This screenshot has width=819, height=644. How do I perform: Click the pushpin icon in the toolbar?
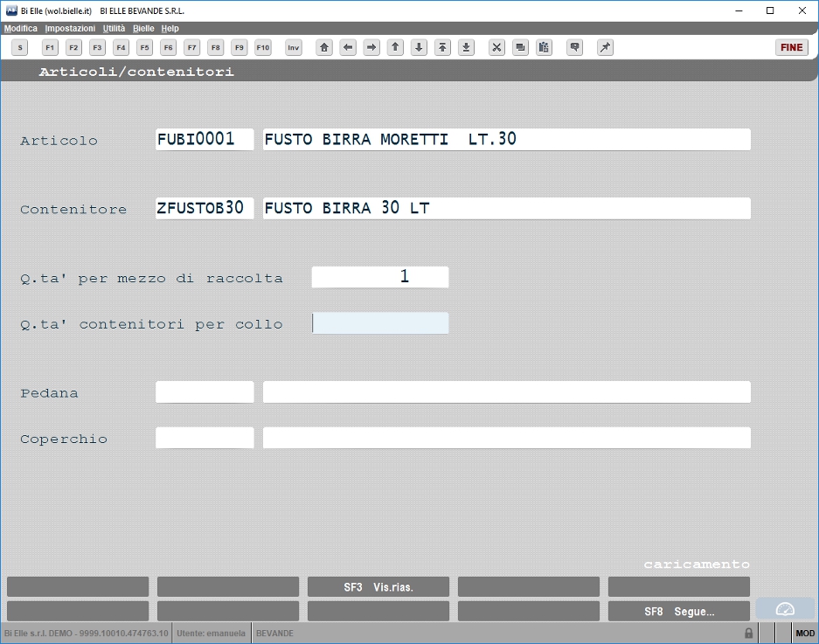[605, 47]
